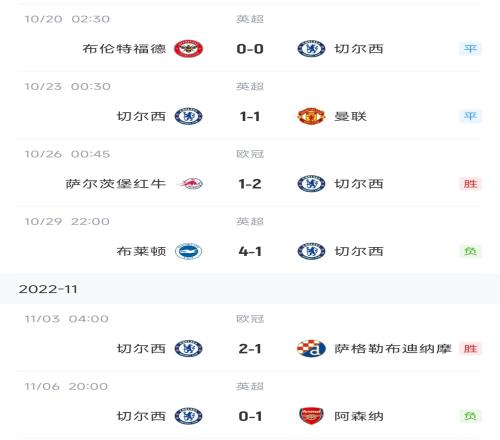Click the 胜 badge for the Salzburg match
This screenshot has width=500, height=440.
470,184
